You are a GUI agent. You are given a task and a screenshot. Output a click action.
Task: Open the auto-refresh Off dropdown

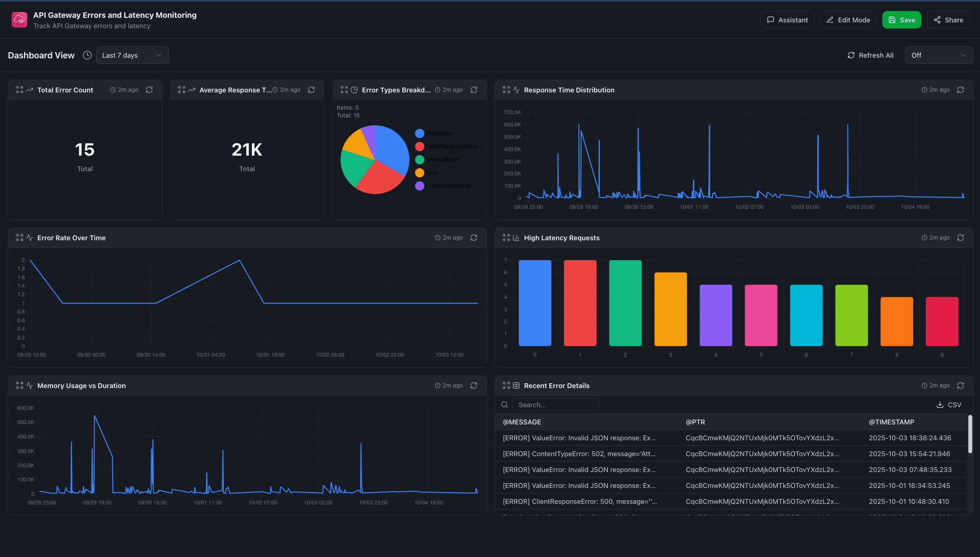pos(939,55)
